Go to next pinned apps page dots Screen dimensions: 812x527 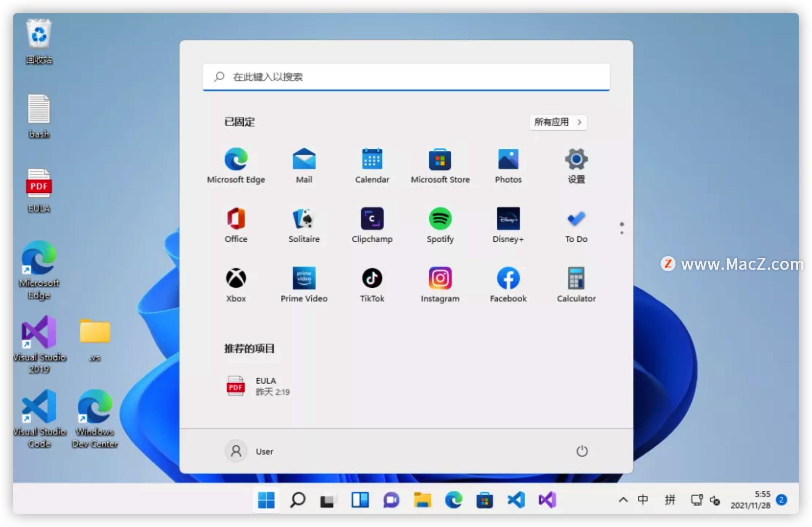tap(622, 228)
